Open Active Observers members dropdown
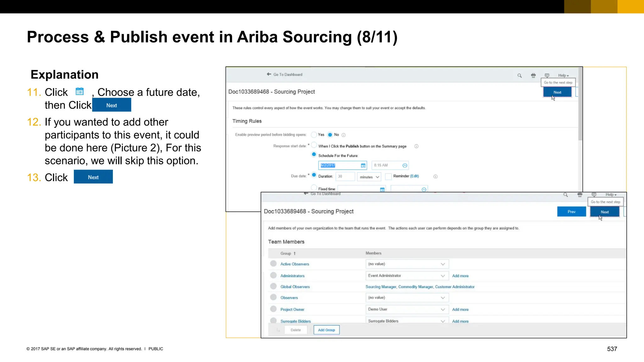This screenshot has height=362, width=644. click(407, 264)
